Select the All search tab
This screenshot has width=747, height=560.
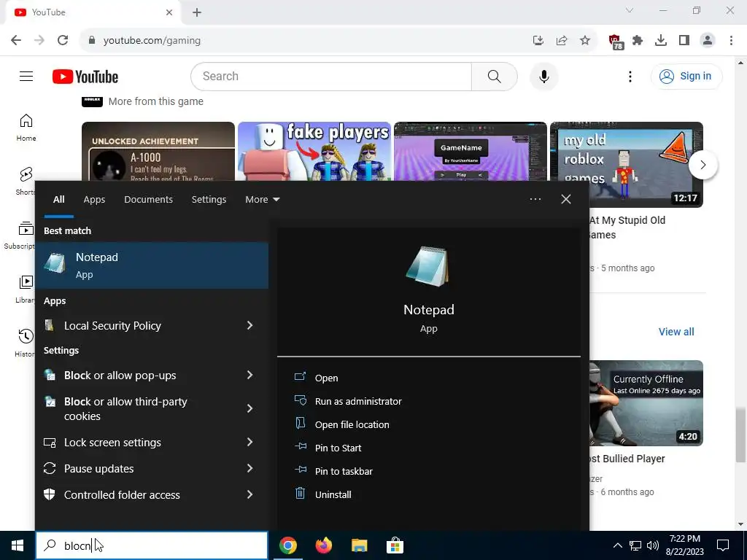(58, 200)
